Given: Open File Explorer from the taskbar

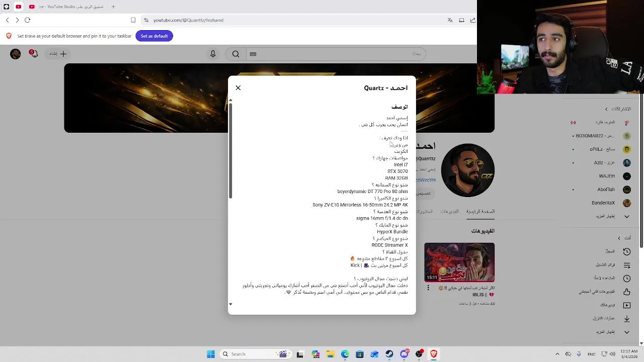Looking at the screenshot, I should 331,354.
